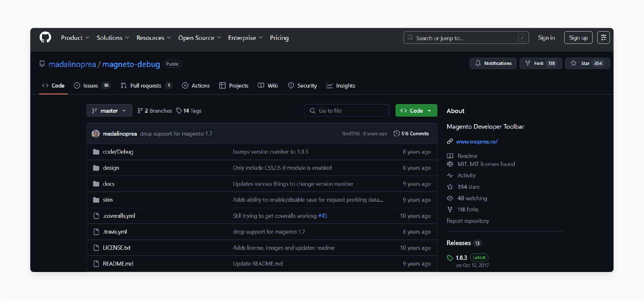Click the Sign up button
This screenshot has width=644, height=300.
click(578, 38)
